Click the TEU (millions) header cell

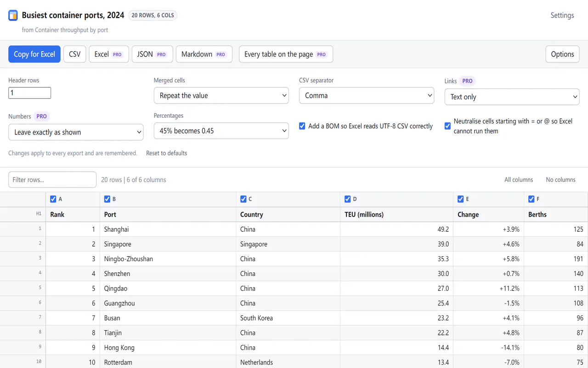396,214
